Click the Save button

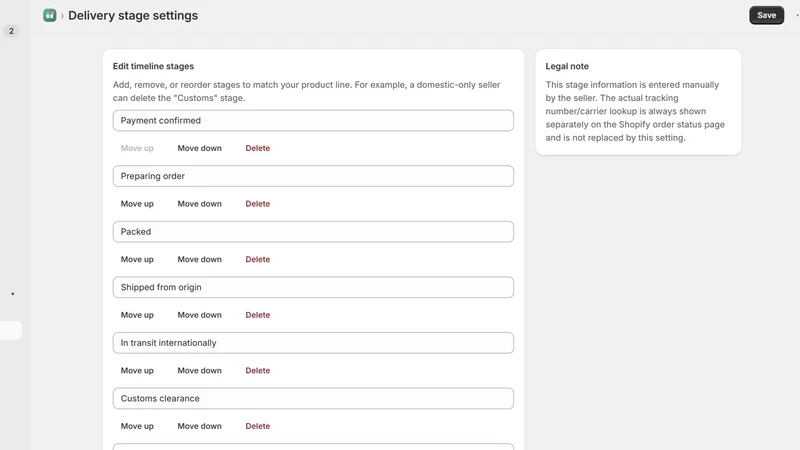pyautogui.click(x=766, y=15)
